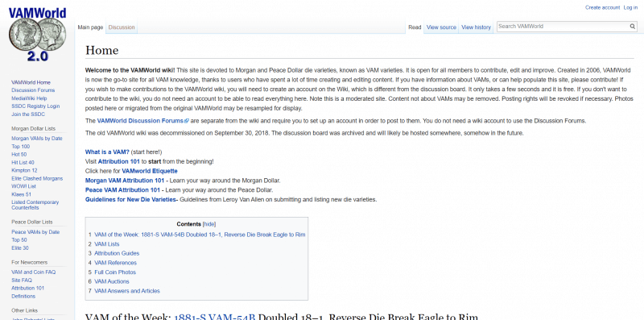Open VAMWorld Discussion Forums external link
This screenshot has height=320, width=644.
142,121
